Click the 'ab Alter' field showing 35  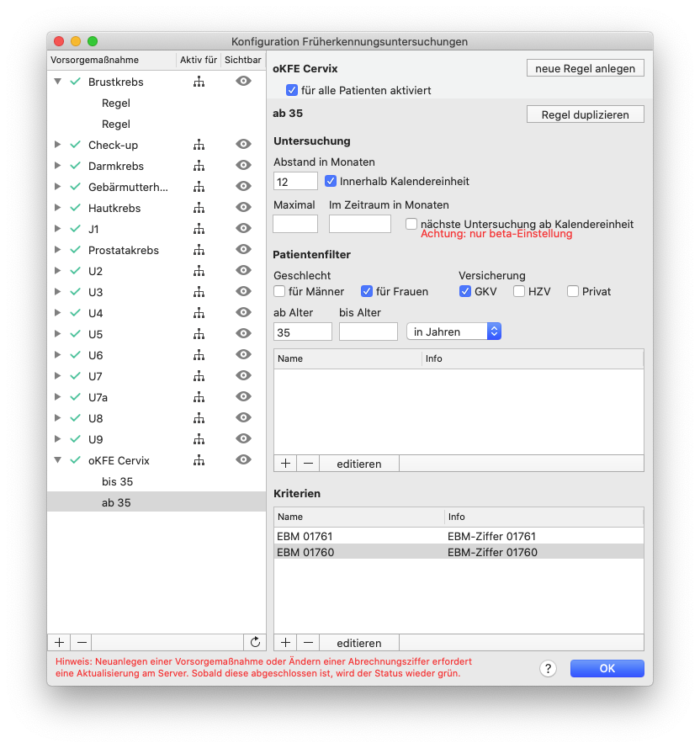pyautogui.click(x=303, y=332)
